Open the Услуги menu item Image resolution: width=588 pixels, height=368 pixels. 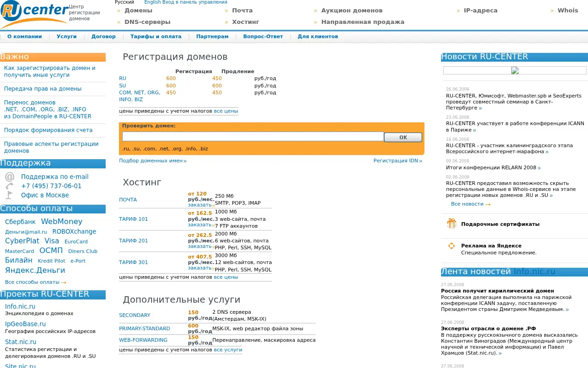(67, 36)
